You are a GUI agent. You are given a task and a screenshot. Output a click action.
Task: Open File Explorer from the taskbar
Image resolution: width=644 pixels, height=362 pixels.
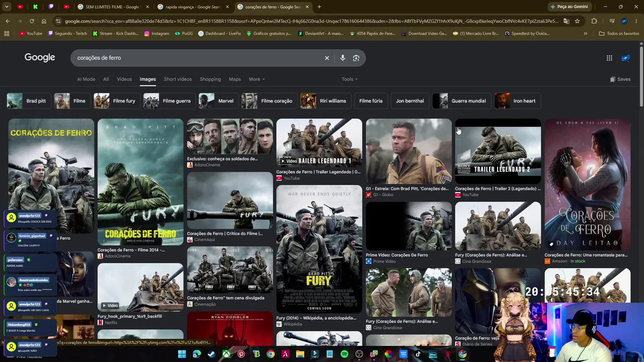(300, 354)
